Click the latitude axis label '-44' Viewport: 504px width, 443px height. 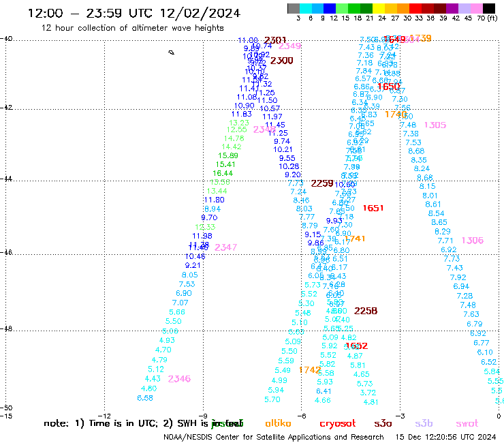[6, 179]
